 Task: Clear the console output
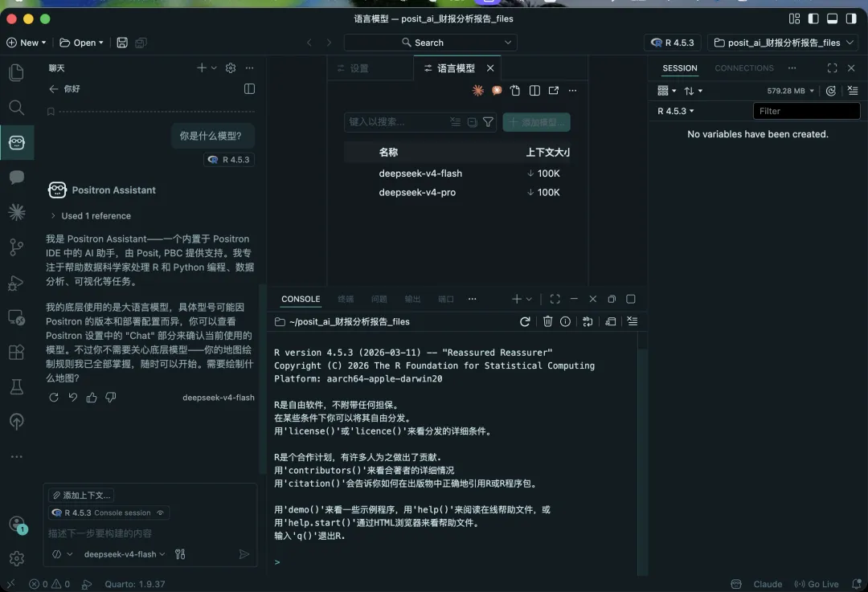click(633, 321)
